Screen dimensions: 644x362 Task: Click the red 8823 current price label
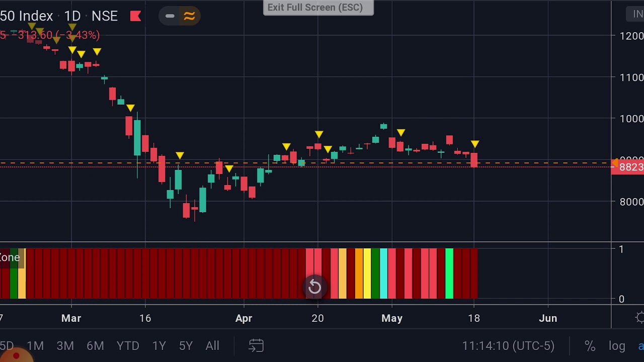627,167
